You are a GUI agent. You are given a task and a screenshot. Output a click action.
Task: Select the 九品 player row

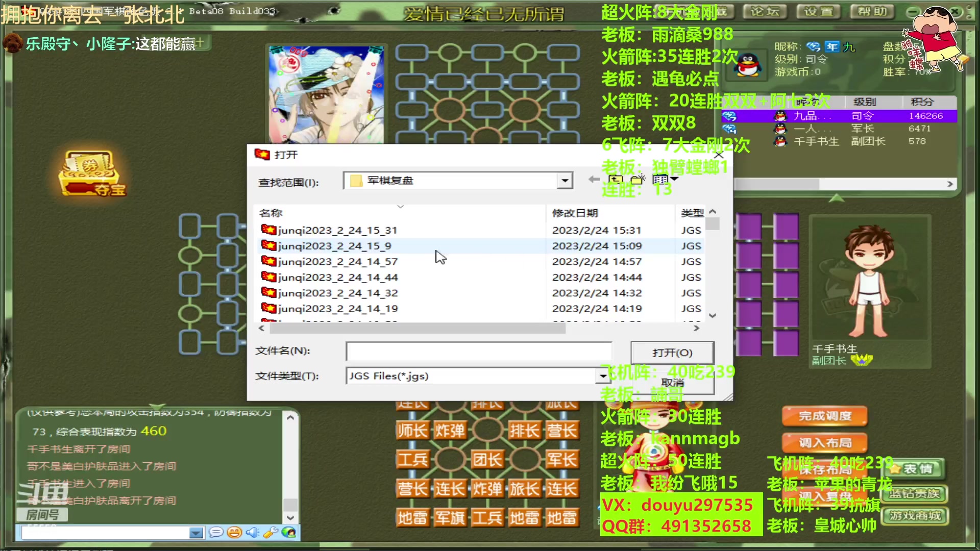point(839,116)
